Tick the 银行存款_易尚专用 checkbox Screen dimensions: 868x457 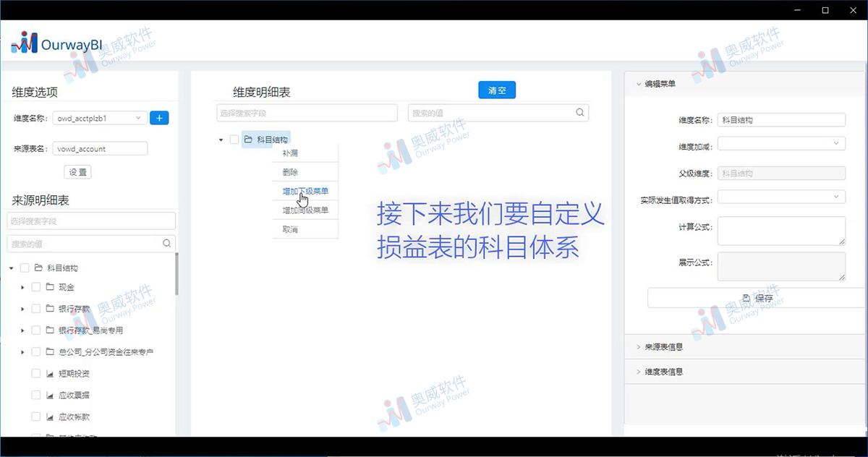[36, 330]
